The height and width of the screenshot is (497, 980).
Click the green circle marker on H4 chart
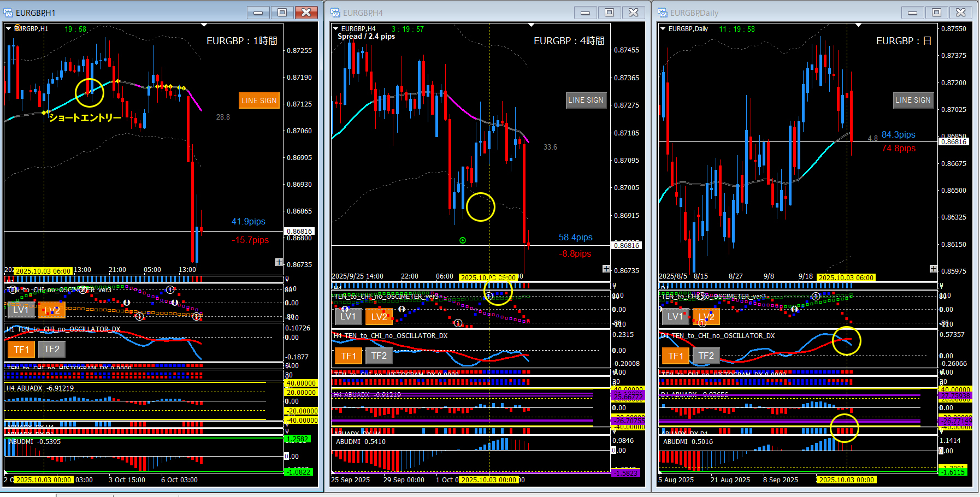463,240
